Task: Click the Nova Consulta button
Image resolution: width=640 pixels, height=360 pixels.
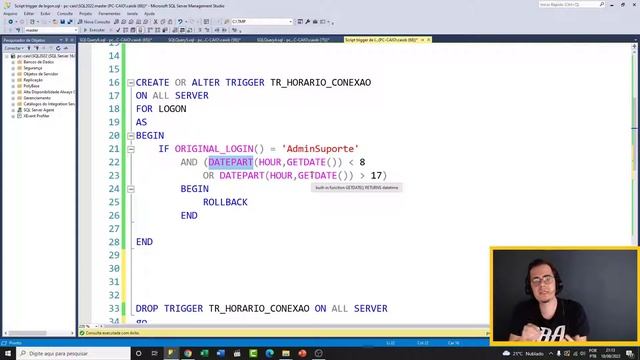Action: [94, 22]
